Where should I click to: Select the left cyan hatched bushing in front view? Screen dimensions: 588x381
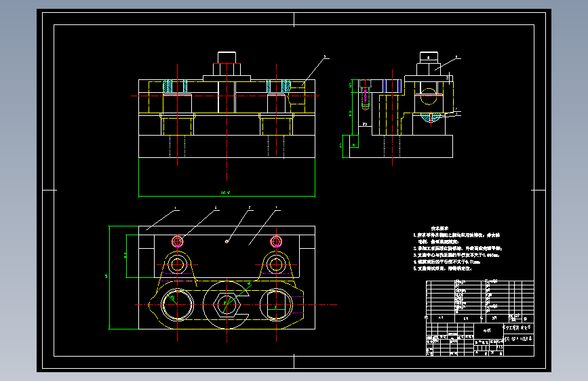point(175,87)
